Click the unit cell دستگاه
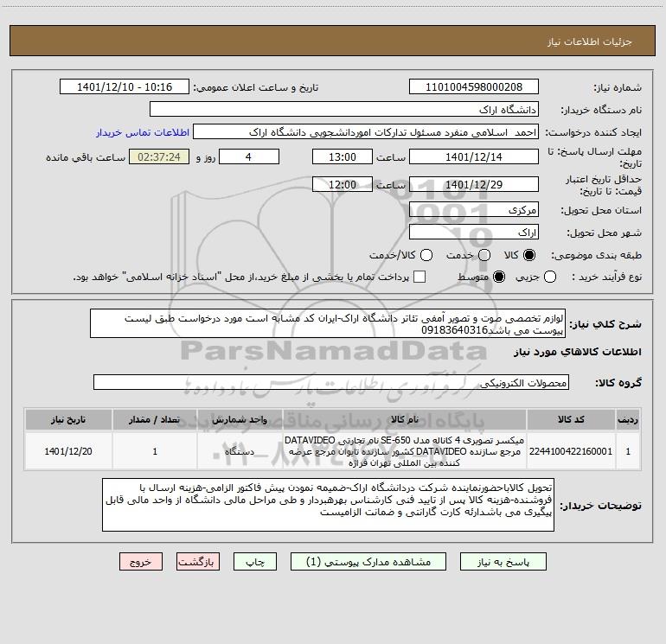666x644 pixels. tap(240, 451)
